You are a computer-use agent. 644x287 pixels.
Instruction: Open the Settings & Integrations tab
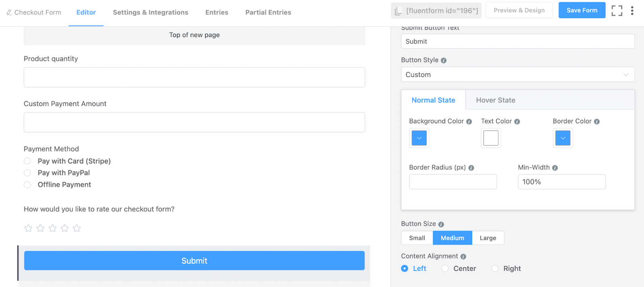pos(151,12)
